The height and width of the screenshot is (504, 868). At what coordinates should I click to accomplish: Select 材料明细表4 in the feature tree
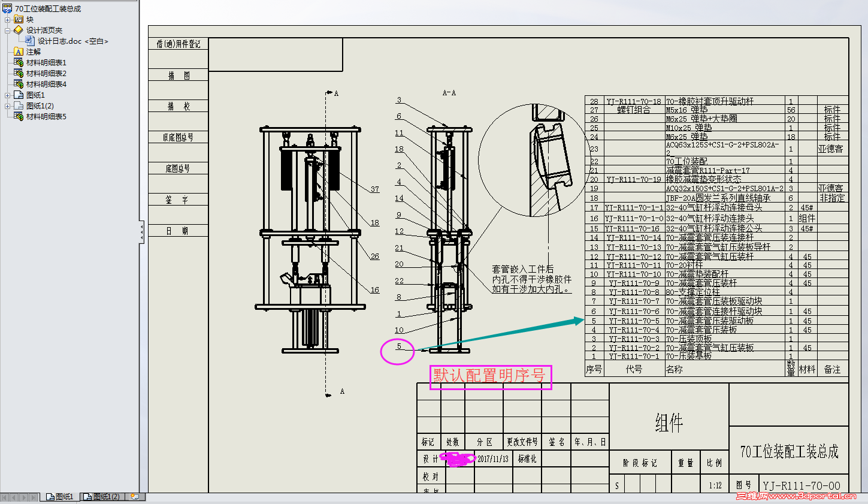(x=46, y=84)
